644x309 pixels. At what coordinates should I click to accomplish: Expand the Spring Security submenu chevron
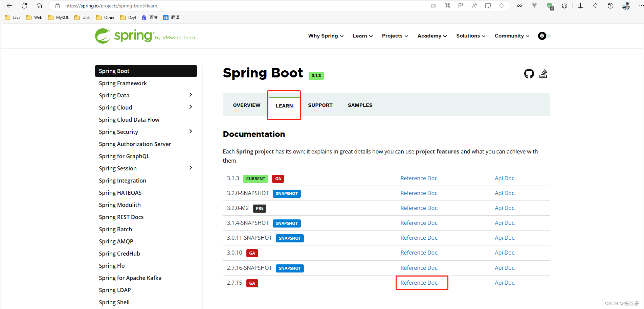click(x=191, y=132)
